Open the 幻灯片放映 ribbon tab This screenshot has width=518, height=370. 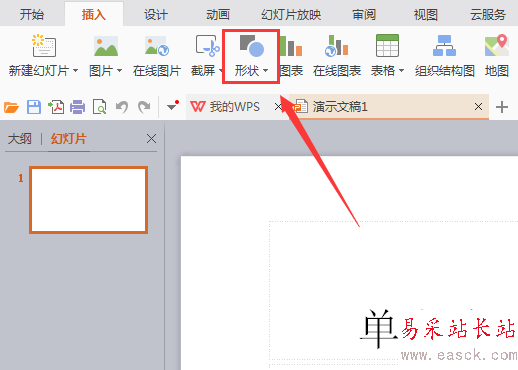point(291,15)
